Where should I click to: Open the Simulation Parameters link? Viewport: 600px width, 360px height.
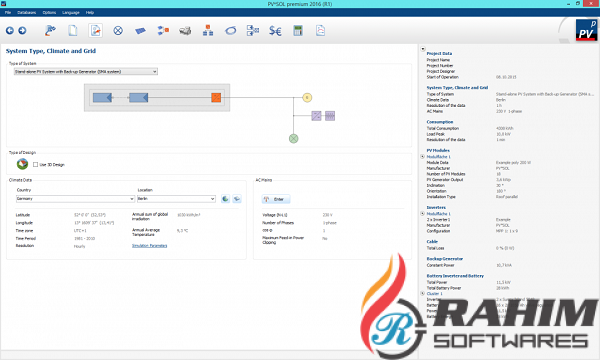pos(150,246)
